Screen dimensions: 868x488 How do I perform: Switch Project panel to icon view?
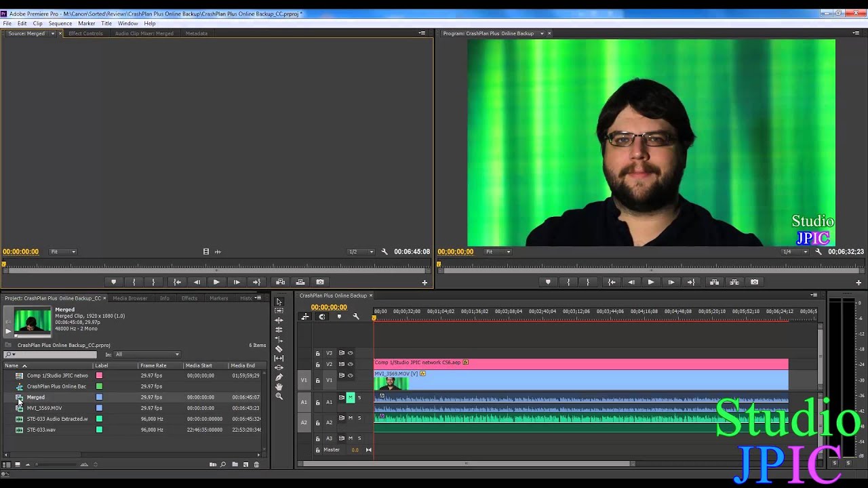(x=17, y=464)
